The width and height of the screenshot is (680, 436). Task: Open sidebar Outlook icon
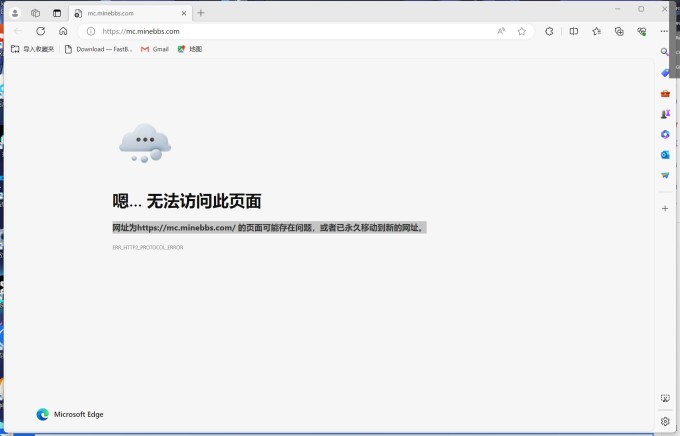click(x=665, y=155)
